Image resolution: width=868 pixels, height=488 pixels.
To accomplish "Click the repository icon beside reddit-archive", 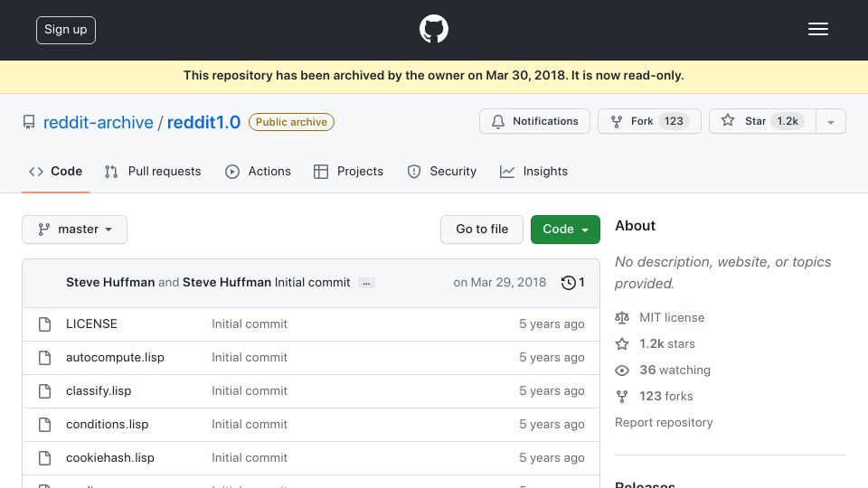I will [29, 122].
